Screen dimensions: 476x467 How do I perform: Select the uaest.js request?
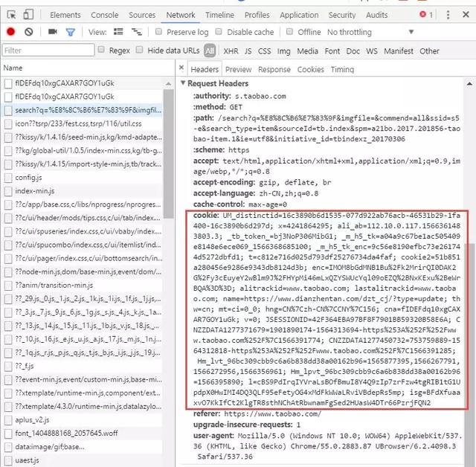click(x=82, y=460)
